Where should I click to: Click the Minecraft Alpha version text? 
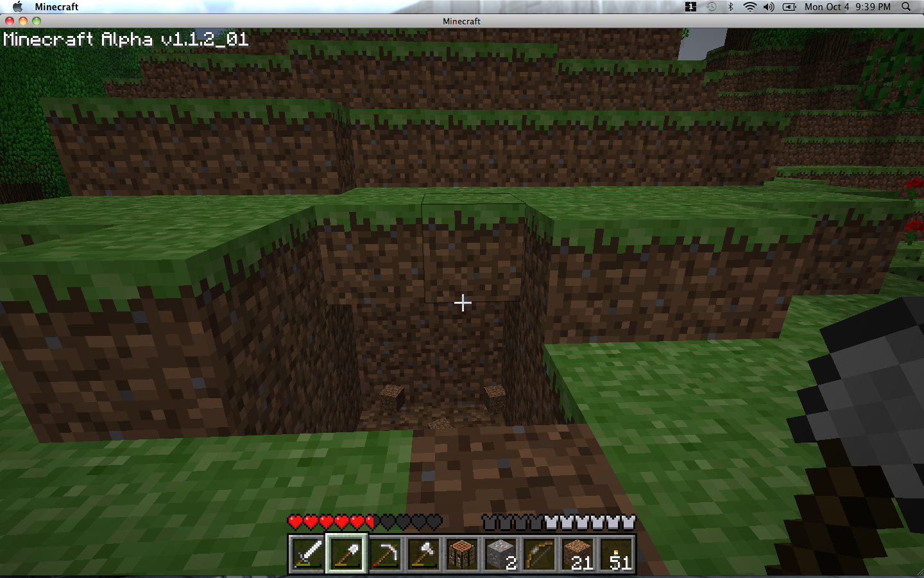(126, 39)
